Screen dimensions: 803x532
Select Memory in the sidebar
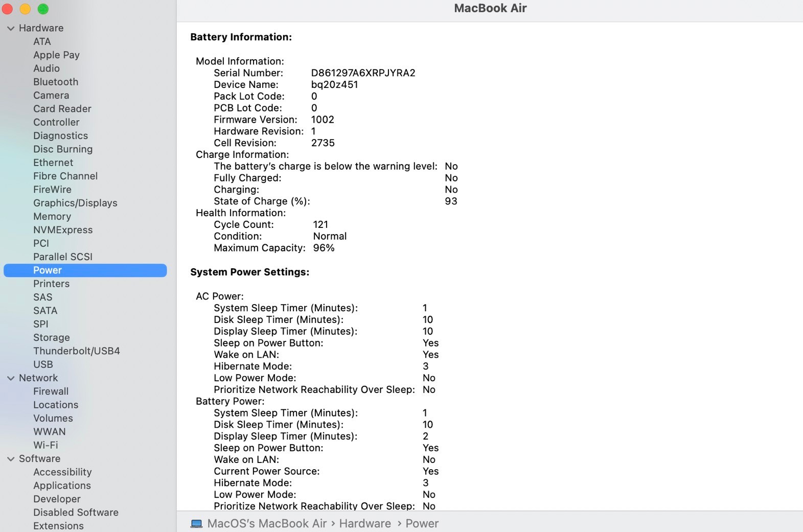point(52,217)
